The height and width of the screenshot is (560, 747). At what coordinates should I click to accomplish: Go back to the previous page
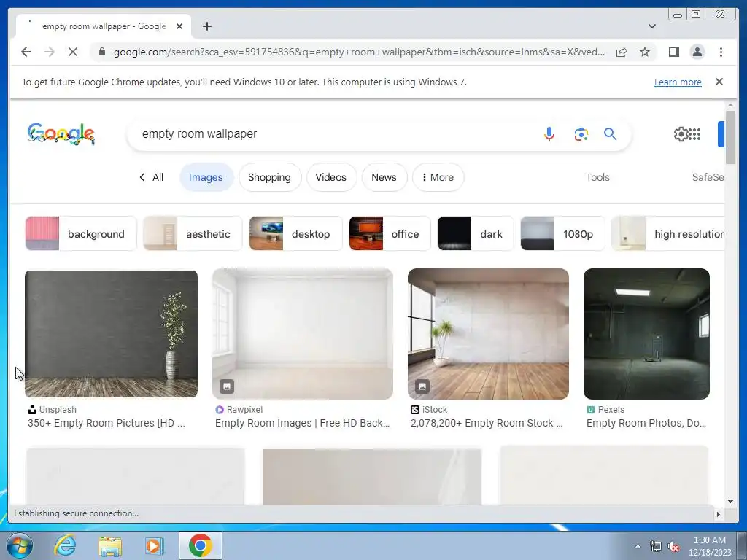click(x=26, y=52)
